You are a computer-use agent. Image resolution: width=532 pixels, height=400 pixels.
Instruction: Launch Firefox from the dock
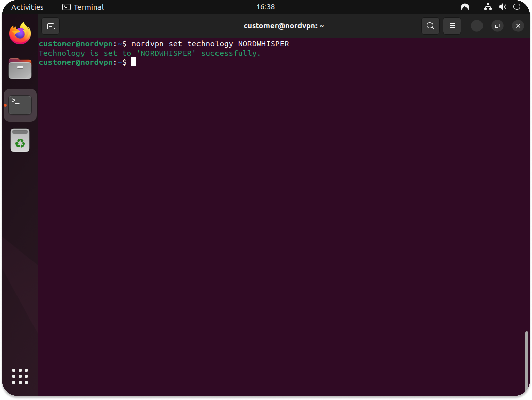[20, 34]
